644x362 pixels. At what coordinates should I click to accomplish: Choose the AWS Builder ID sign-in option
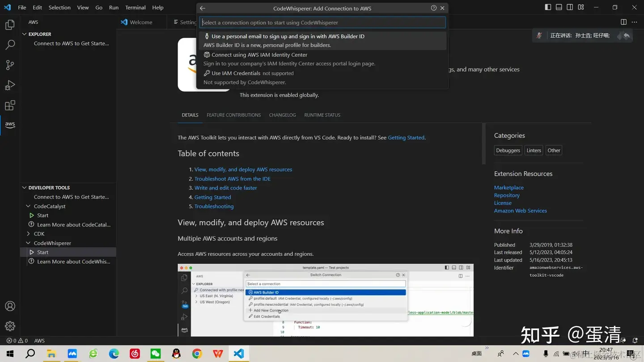click(x=322, y=41)
